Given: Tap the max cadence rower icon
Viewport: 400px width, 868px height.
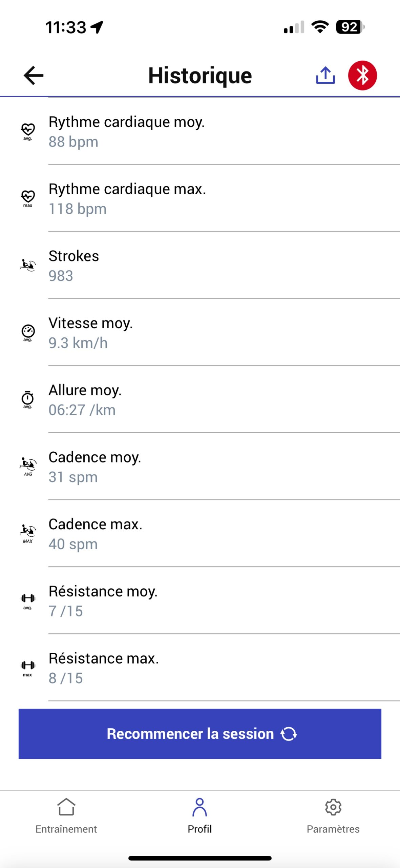Looking at the screenshot, I should click(28, 534).
